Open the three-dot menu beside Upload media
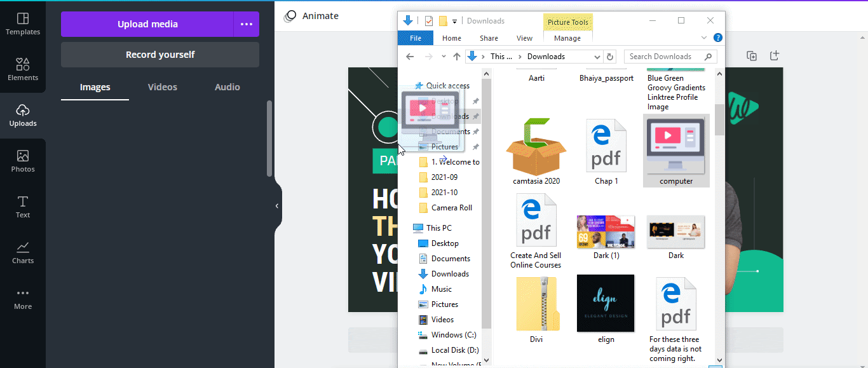This screenshot has width=868, height=368. (x=247, y=24)
